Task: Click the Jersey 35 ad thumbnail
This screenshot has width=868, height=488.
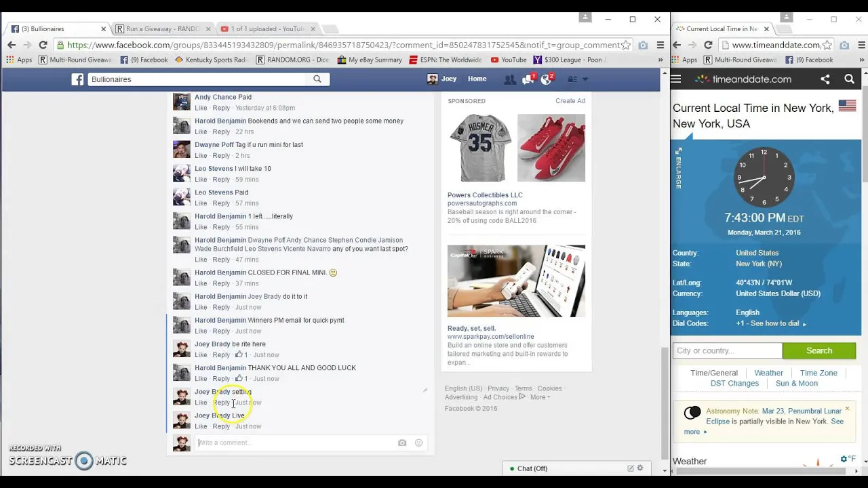Action: pos(481,148)
